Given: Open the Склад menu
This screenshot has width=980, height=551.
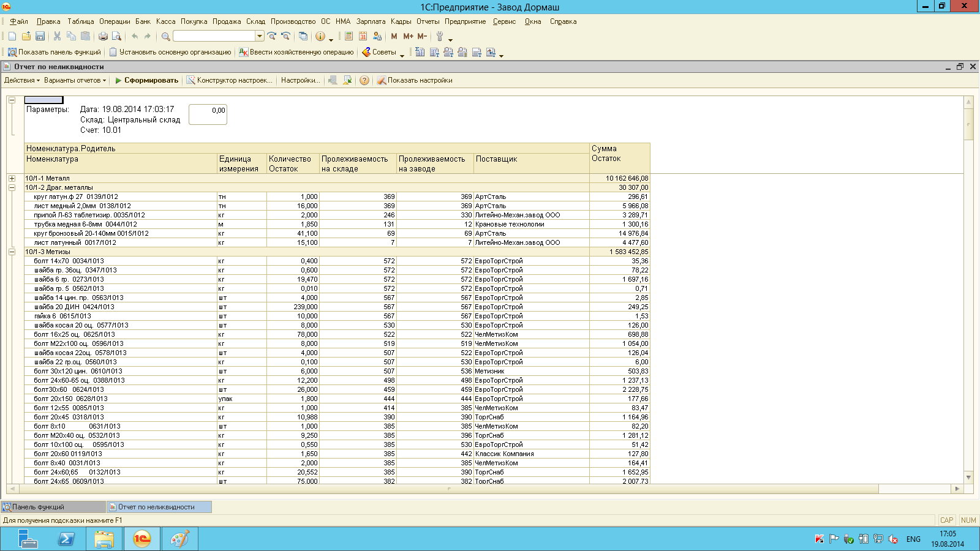Looking at the screenshot, I should [256, 21].
